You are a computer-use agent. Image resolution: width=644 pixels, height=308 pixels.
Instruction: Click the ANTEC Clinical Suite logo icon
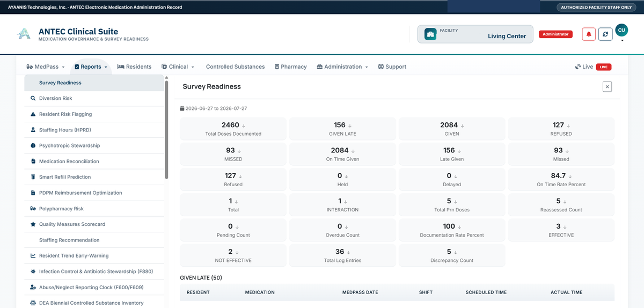tap(24, 34)
